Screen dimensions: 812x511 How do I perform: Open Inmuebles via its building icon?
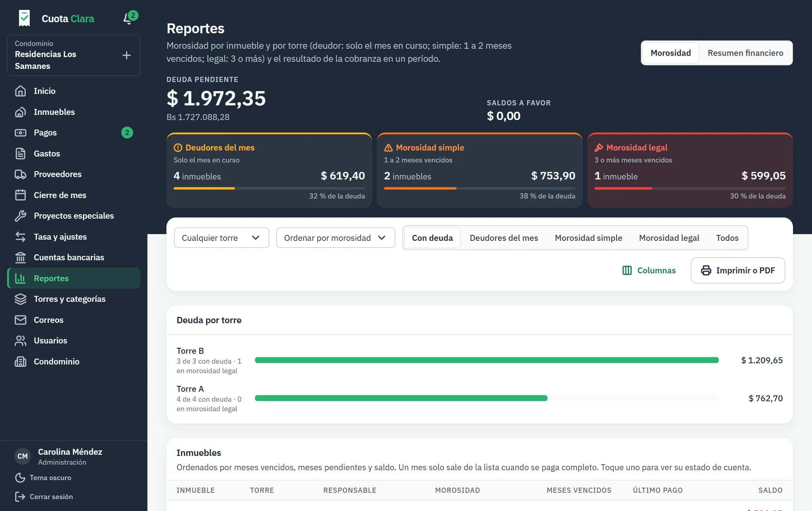tap(21, 112)
